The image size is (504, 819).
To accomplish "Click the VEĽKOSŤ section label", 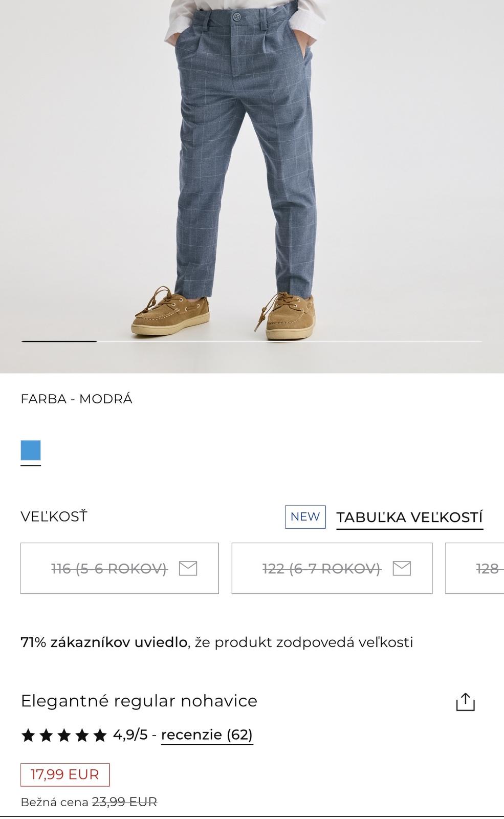I will coord(54,516).
